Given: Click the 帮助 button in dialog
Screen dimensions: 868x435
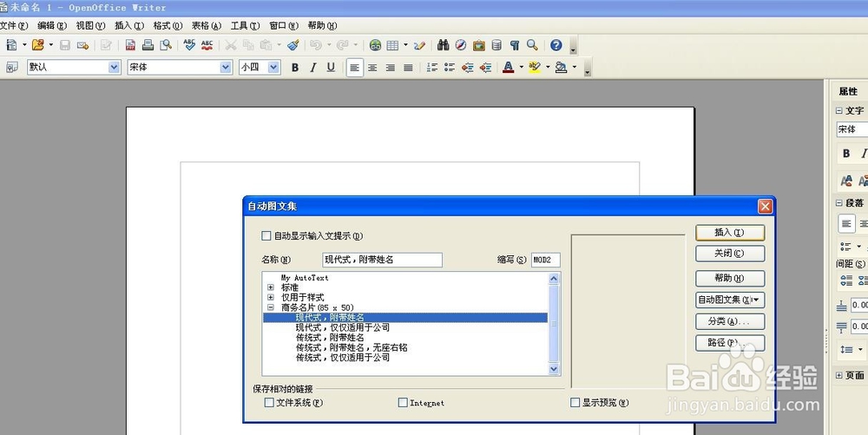Looking at the screenshot, I should pyautogui.click(x=730, y=279).
